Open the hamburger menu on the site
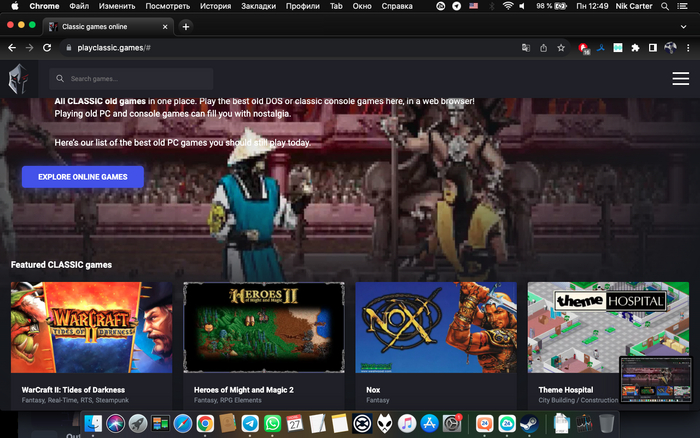 (x=681, y=79)
